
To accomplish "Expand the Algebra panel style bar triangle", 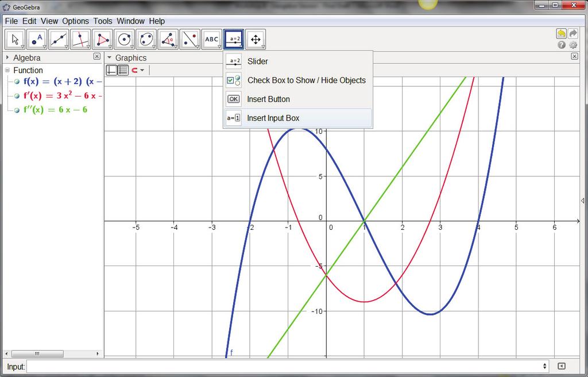I will pyautogui.click(x=7, y=57).
